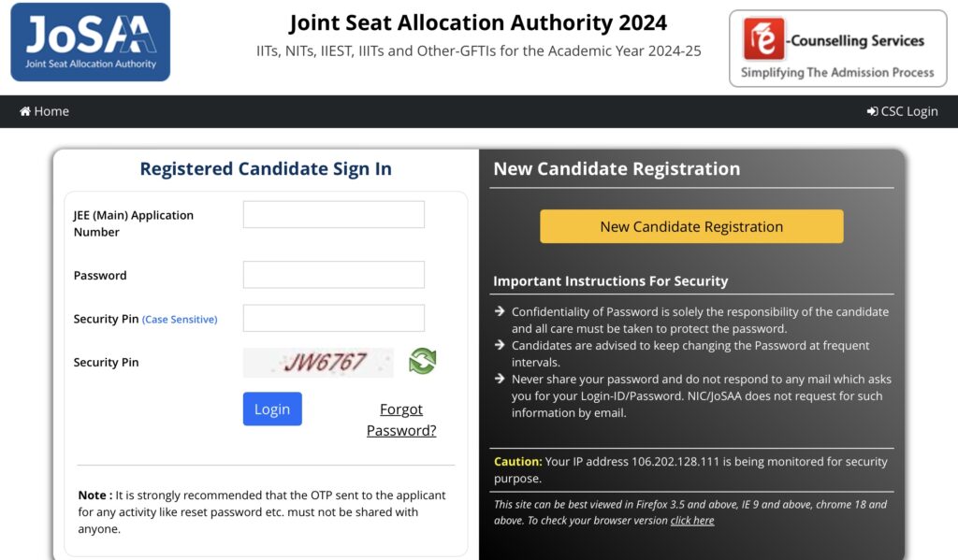Click the blue Login button
The height and width of the screenshot is (560, 958).
pos(272,409)
